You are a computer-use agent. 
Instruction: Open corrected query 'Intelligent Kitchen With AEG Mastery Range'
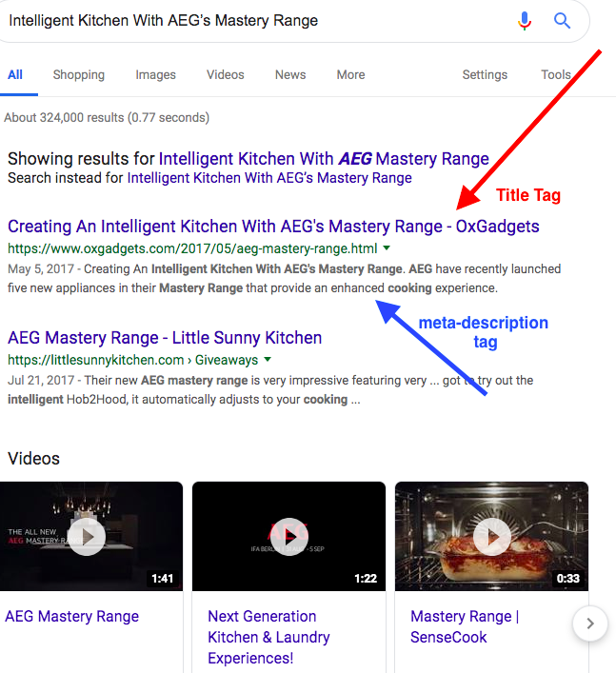[324, 159]
